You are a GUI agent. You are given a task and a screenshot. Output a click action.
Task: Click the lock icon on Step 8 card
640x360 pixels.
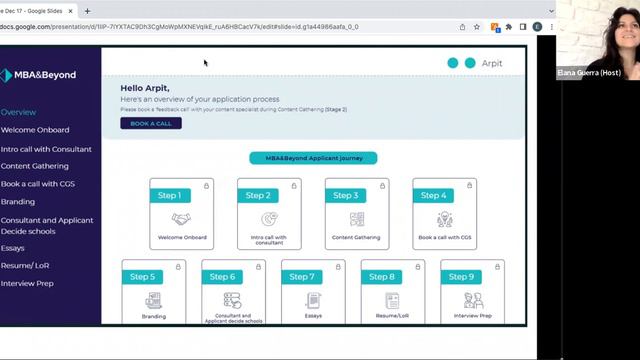[x=418, y=267]
